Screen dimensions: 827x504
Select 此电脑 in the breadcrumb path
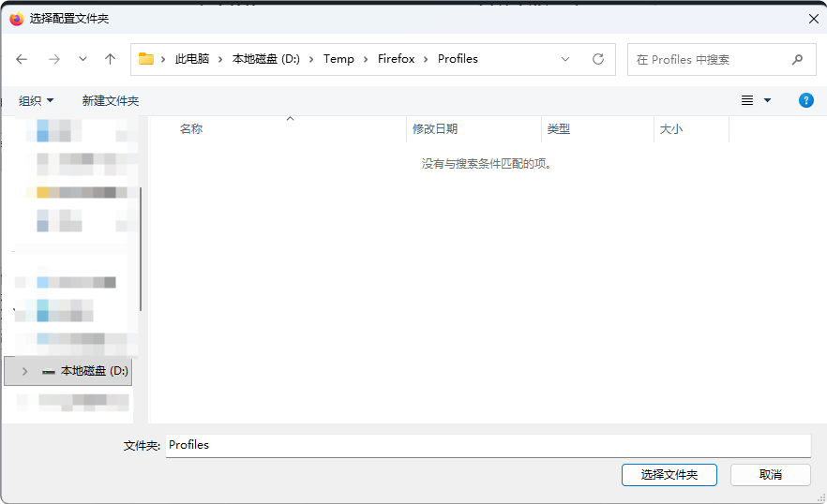pyautogui.click(x=192, y=59)
